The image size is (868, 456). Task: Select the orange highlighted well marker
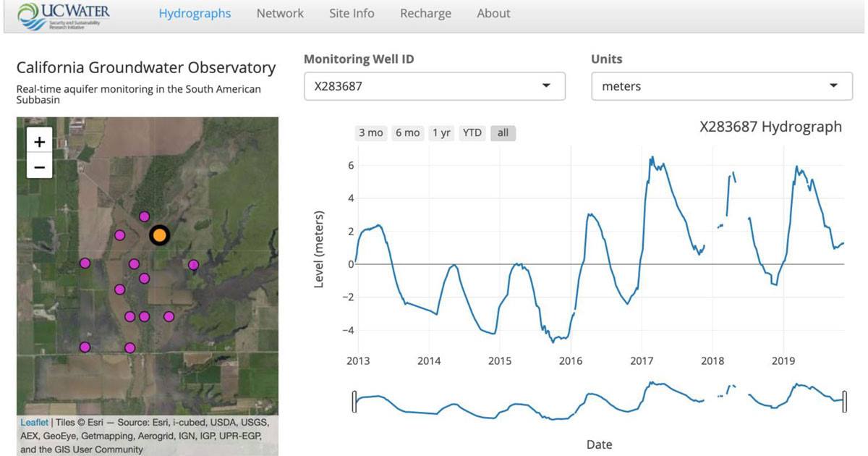click(159, 235)
